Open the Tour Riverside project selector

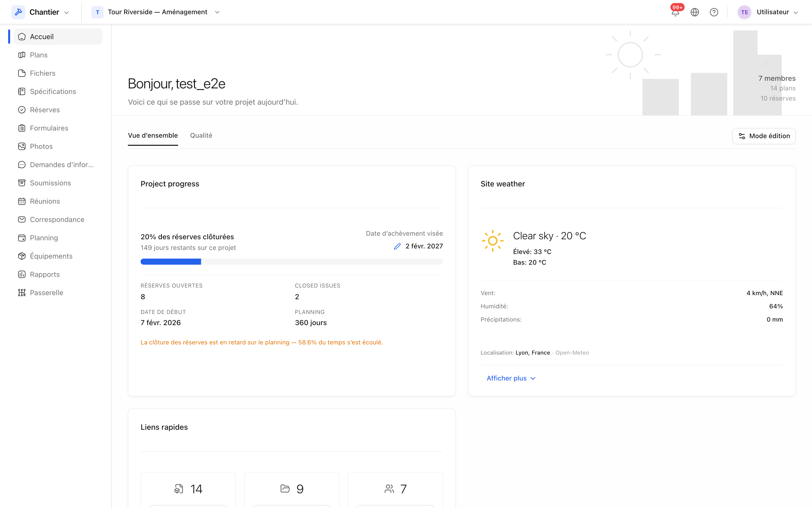pos(156,12)
